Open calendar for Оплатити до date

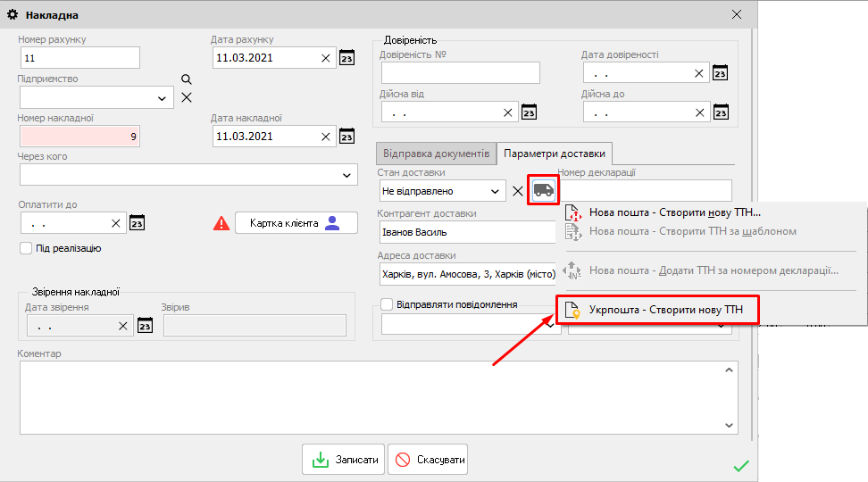(x=137, y=223)
